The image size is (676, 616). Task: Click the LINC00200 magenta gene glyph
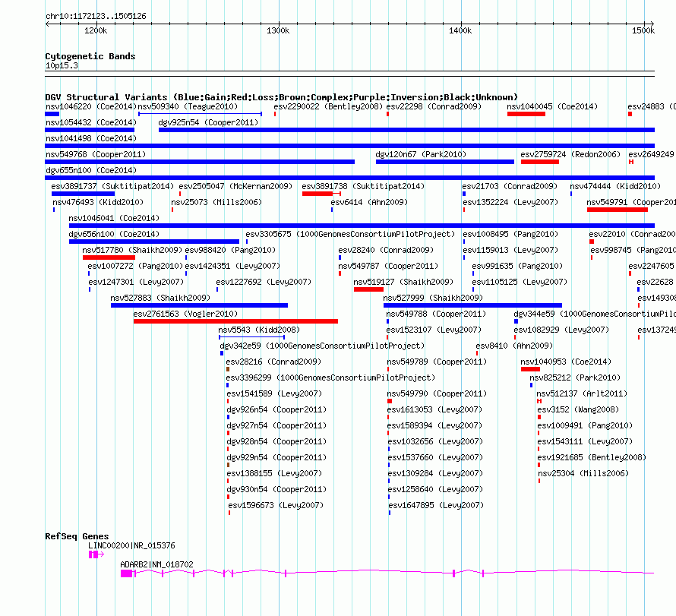coord(96,554)
